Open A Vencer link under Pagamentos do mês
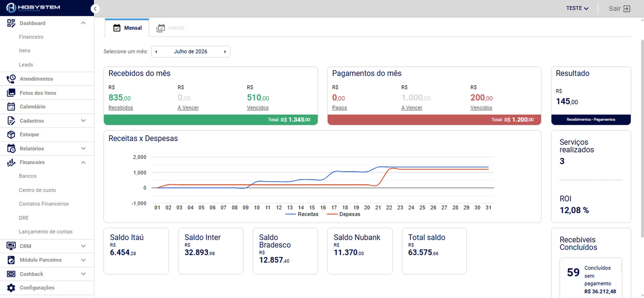Screen dimensions: 644x298 point(412,108)
